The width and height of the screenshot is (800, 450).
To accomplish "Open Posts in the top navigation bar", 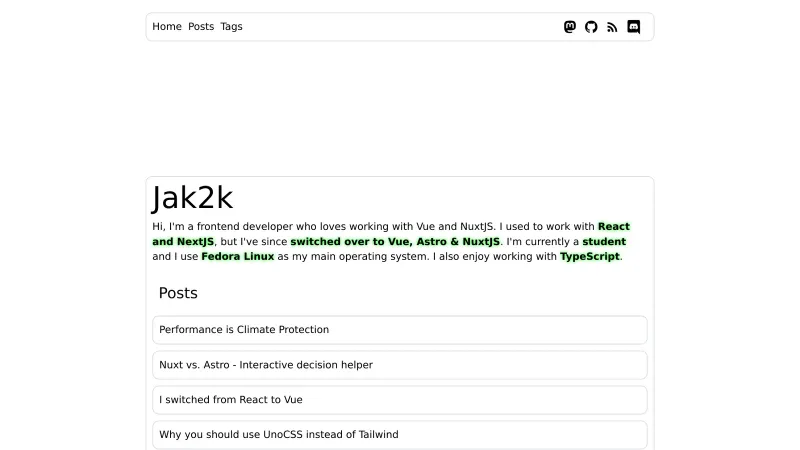I will pyautogui.click(x=201, y=27).
